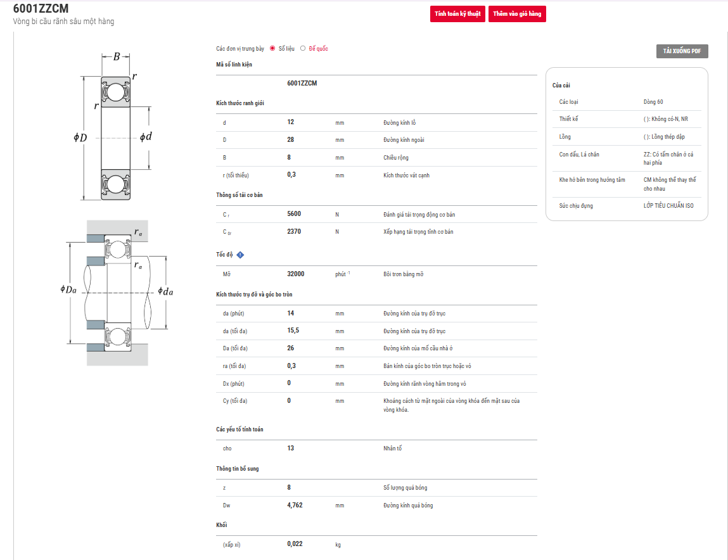Screen dimensions: 728x560
Task: Click the 'Dòng 60' series value
Action: pos(653,102)
